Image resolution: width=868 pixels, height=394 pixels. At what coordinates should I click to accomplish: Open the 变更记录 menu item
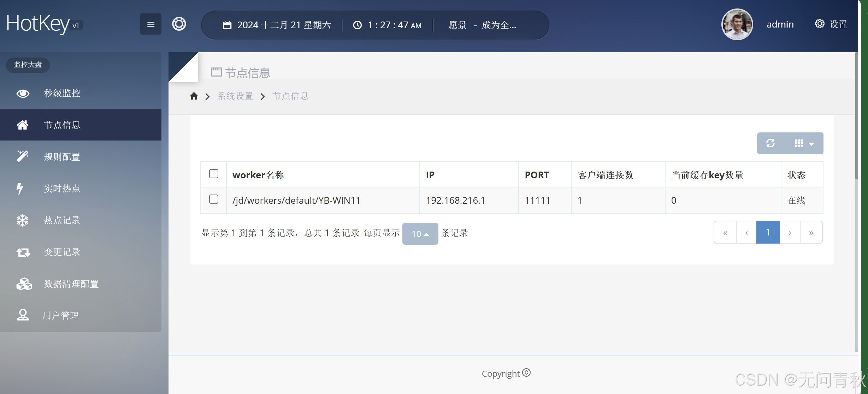[x=62, y=252]
